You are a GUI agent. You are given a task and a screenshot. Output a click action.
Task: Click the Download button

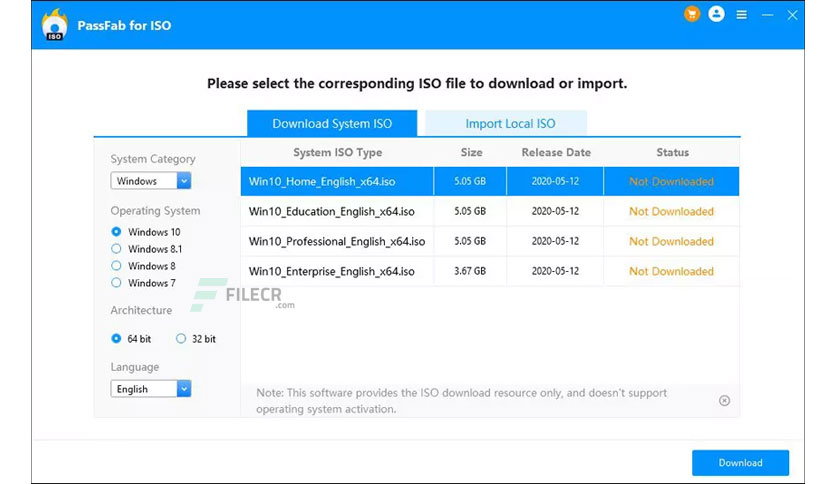coord(740,463)
